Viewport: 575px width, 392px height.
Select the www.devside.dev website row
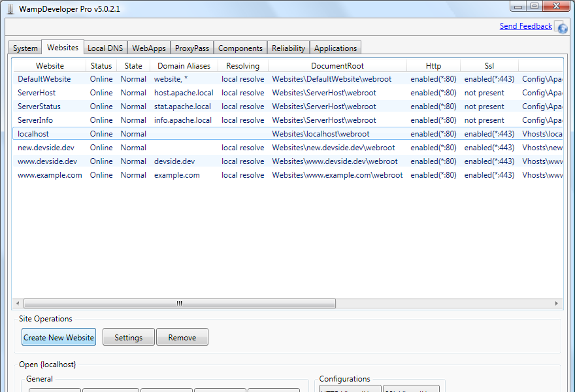click(x=47, y=161)
